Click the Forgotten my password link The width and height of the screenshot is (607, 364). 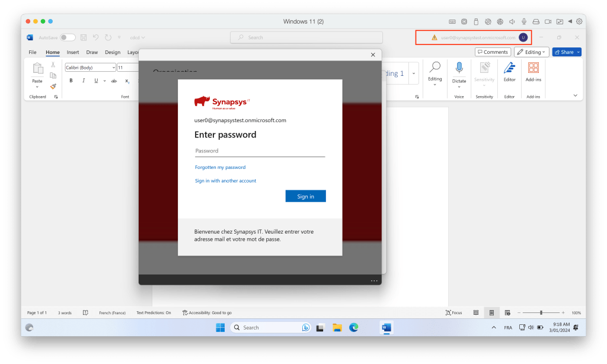tap(220, 167)
